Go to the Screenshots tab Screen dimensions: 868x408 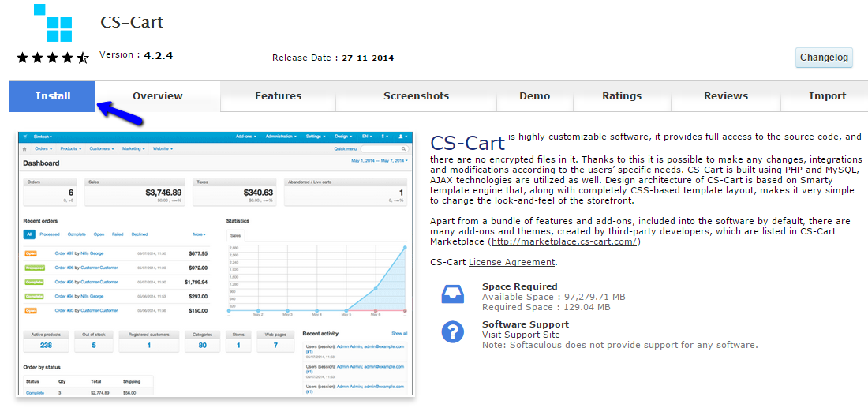[417, 96]
